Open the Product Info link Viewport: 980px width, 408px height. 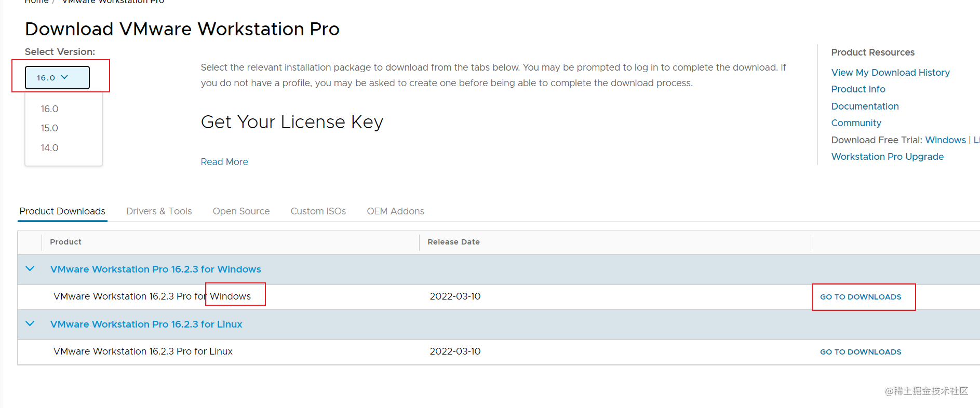point(858,89)
